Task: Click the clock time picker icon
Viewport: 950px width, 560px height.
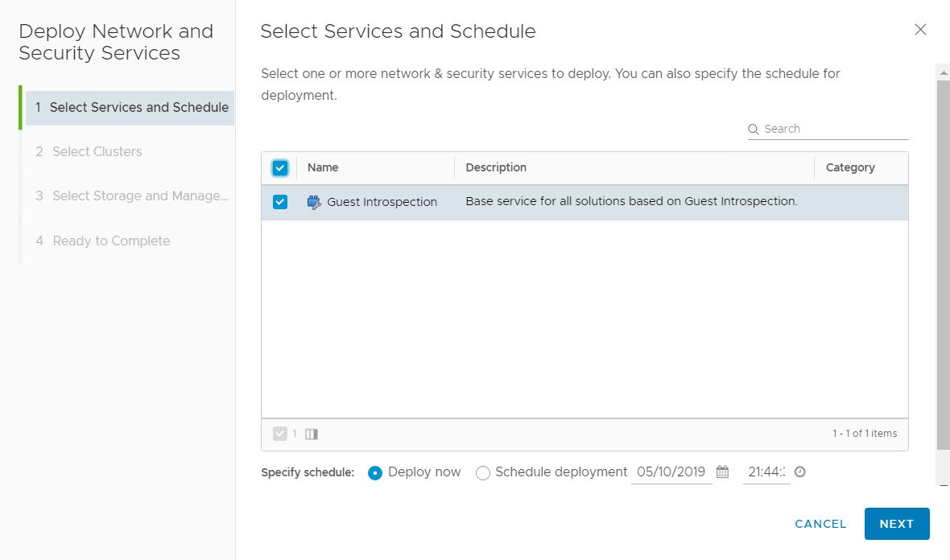Action: point(799,472)
